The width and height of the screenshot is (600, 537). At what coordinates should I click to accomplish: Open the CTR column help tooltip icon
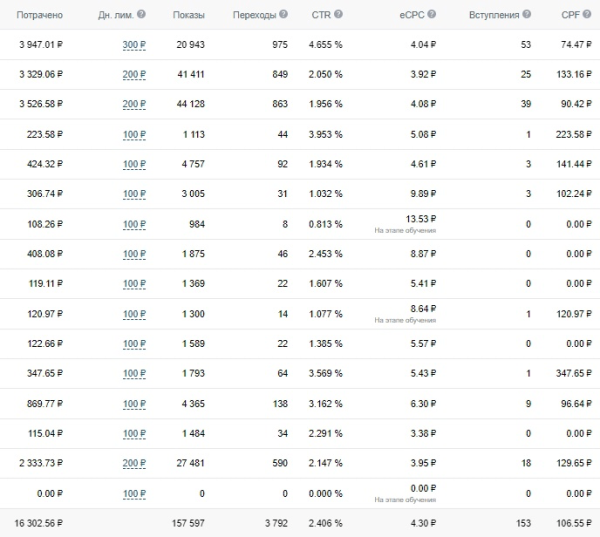(x=337, y=15)
